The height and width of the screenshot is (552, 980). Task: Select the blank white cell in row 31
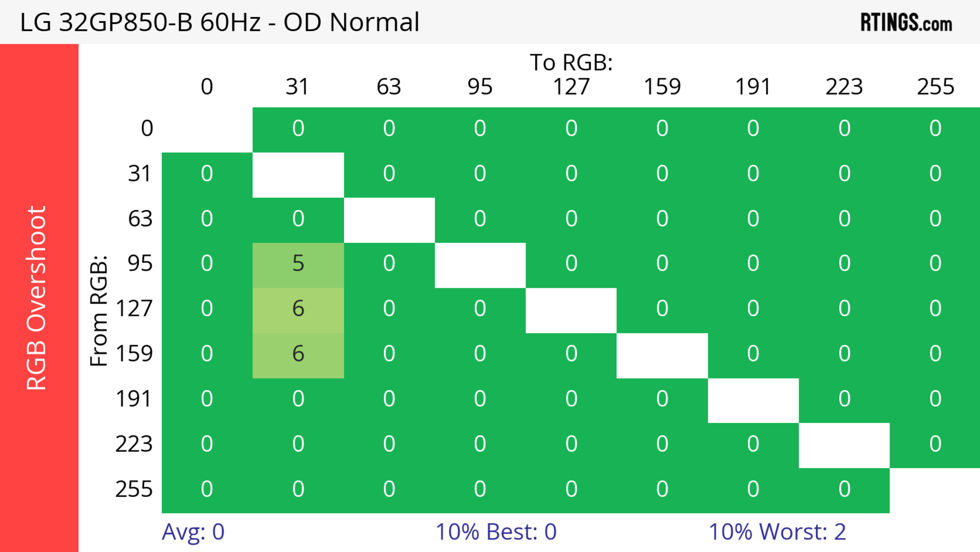coord(298,175)
